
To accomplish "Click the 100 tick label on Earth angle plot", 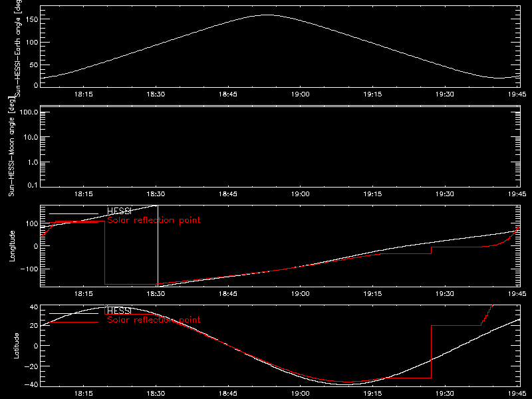I will tap(31, 43).
